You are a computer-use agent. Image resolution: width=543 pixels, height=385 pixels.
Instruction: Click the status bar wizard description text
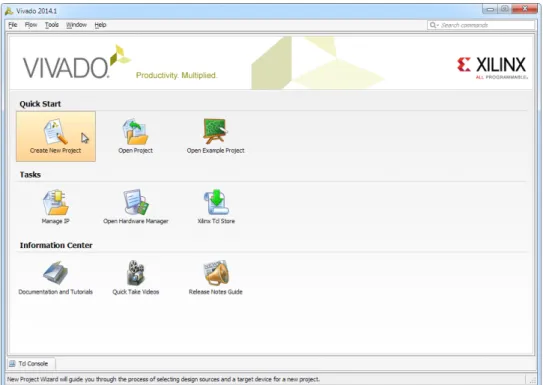163,379
